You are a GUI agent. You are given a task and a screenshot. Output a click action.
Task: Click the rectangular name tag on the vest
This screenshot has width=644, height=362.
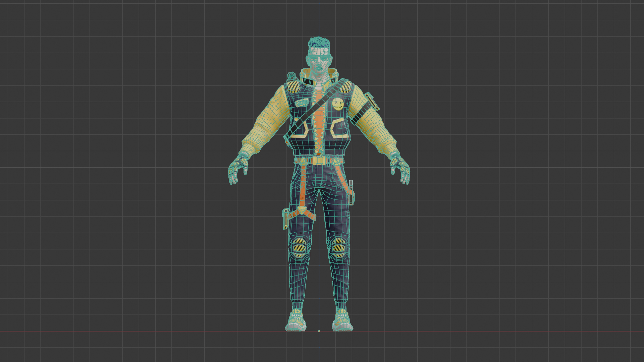(302, 102)
